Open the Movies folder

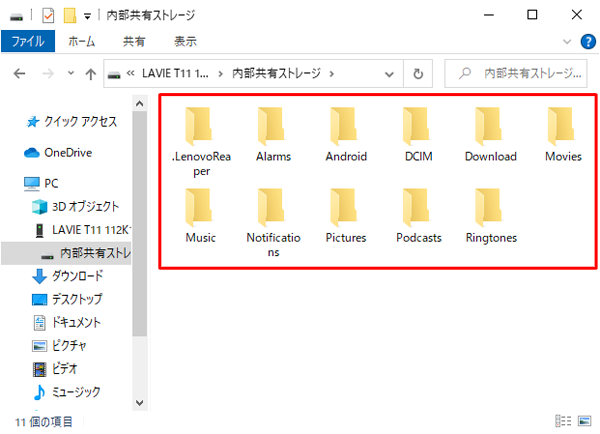[563, 135]
